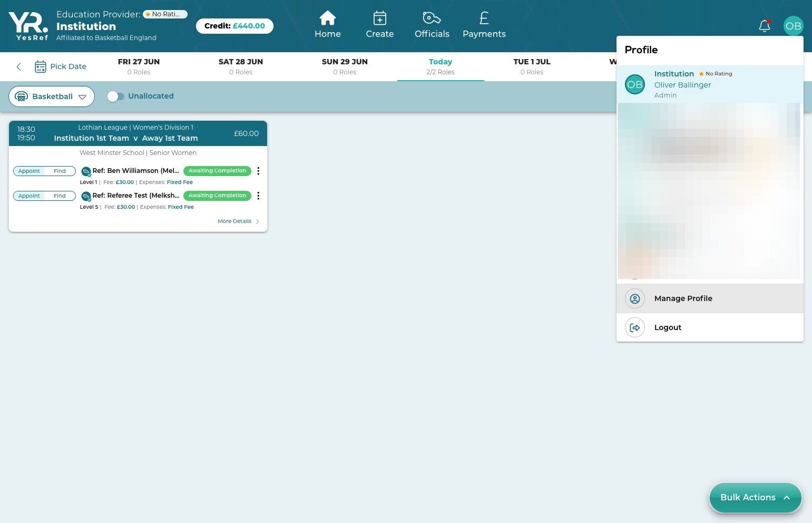Click the Manage Profile person icon
Viewport: 812px width, 523px height.
(635, 298)
